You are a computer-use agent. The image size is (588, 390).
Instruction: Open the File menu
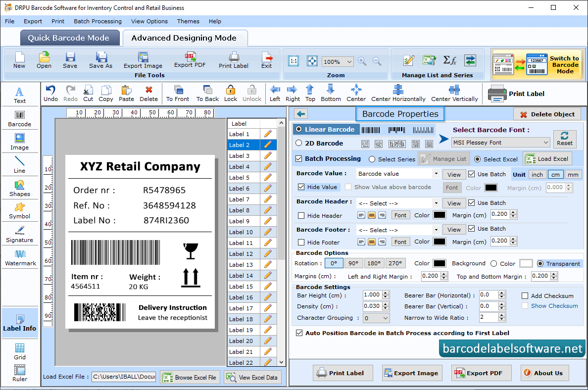10,21
